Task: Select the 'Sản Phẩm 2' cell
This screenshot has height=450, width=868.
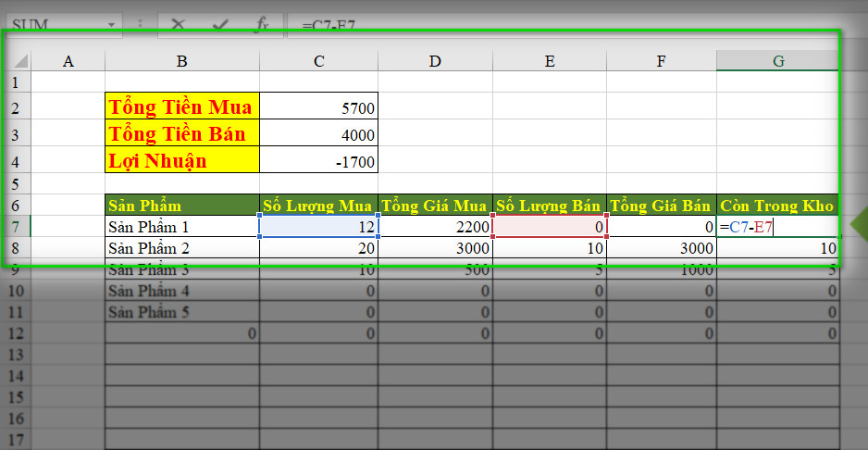Action: (182, 248)
